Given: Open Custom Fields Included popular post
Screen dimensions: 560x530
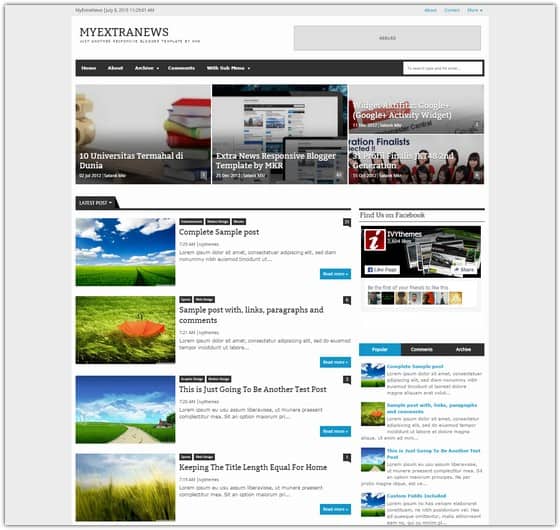Looking at the screenshot, I should (x=416, y=496).
